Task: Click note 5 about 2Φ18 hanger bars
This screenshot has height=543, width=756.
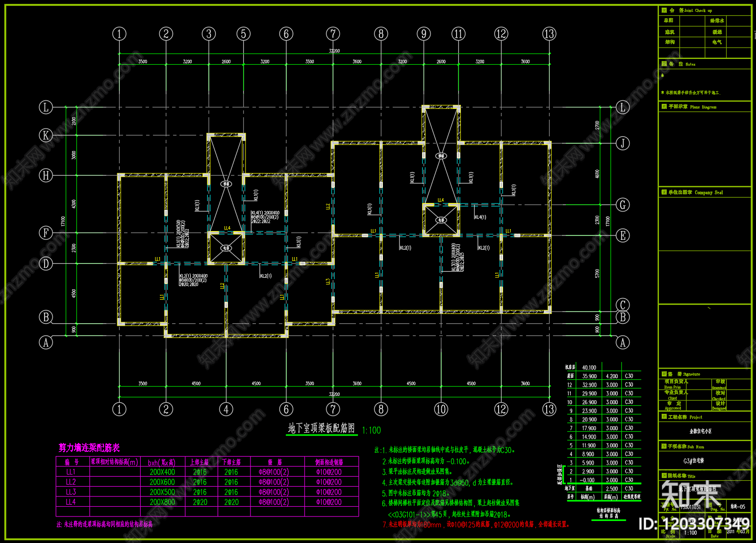Action: point(416,493)
